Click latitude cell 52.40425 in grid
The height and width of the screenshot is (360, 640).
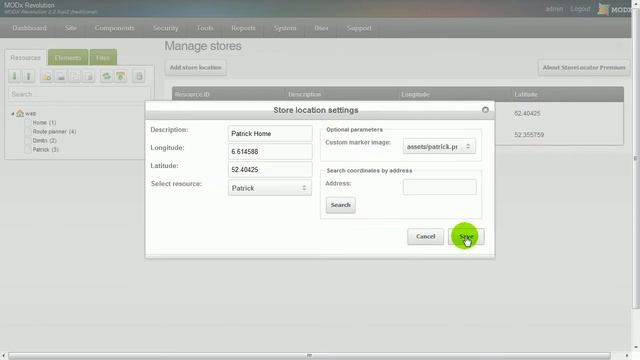[527, 113]
